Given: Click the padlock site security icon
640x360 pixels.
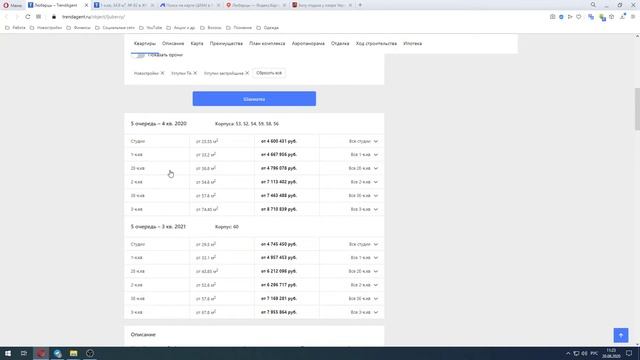Looking at the screenshot, I should coord(53,17).
